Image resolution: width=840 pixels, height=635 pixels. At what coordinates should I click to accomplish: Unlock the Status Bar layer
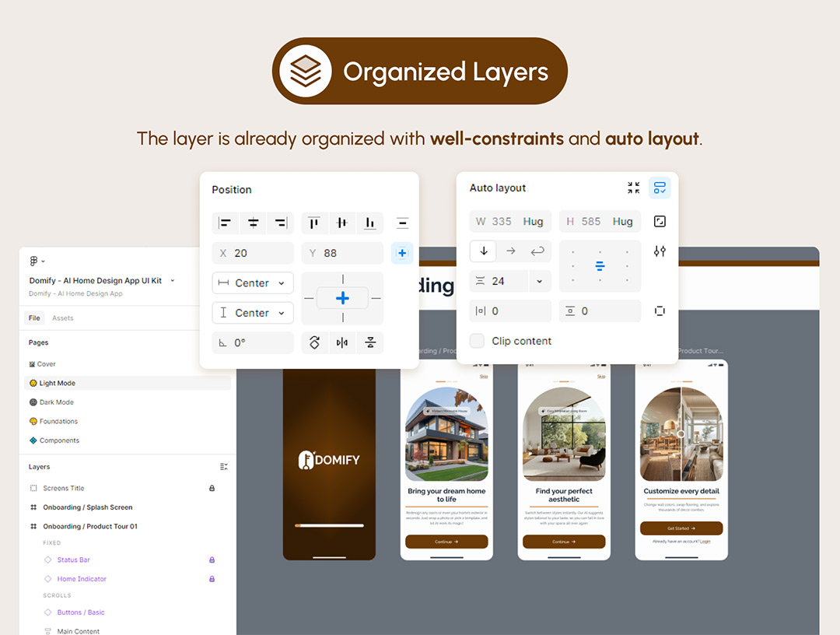click(212, 560)
